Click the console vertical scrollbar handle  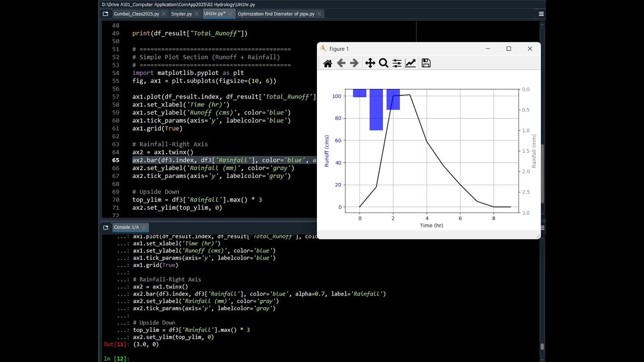(x=542, y=346)
